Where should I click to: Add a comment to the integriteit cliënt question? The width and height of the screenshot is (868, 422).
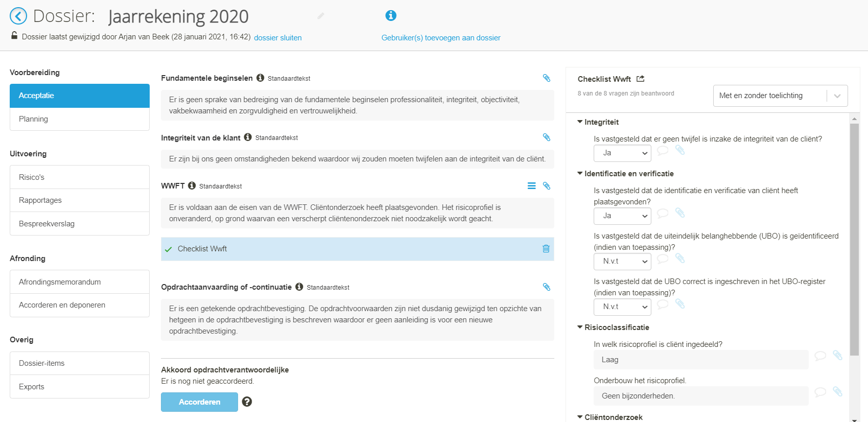click(x=663, y=150)
